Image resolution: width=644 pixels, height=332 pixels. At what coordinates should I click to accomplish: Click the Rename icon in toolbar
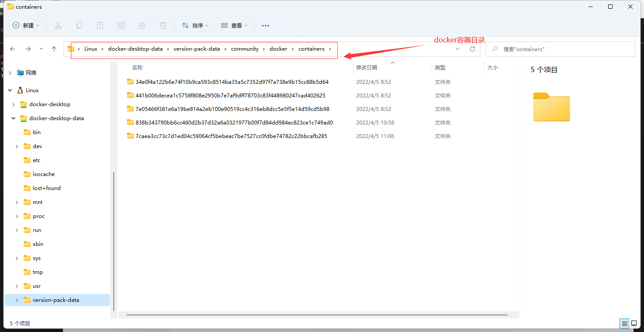[x=121, y=25]
